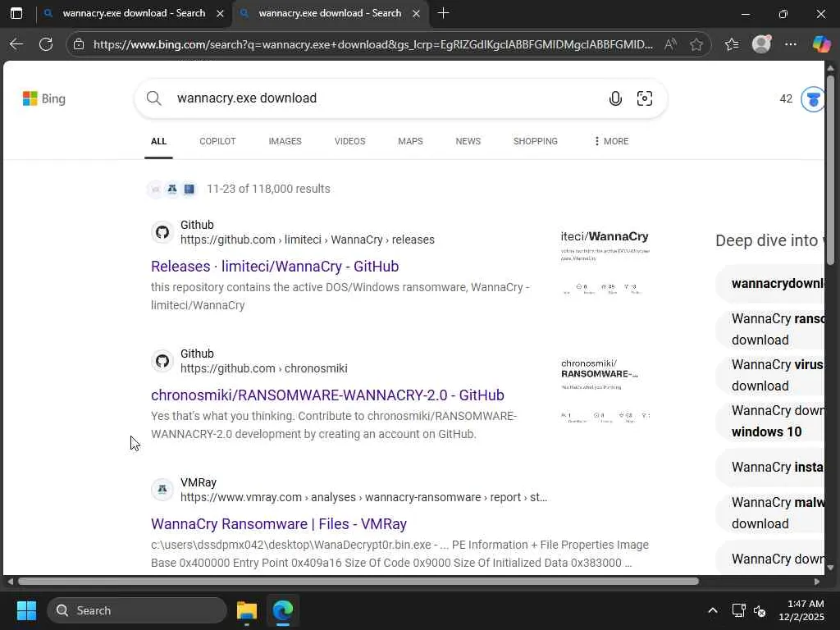Open the browser profile avatar
The width and height of the screenshot is (840, 630).
click(761, 44)
